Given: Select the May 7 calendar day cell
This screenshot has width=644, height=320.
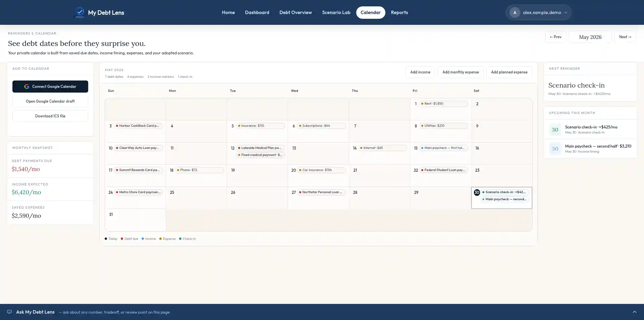Looking at the screenshot, I should click(x=379, y=131).
